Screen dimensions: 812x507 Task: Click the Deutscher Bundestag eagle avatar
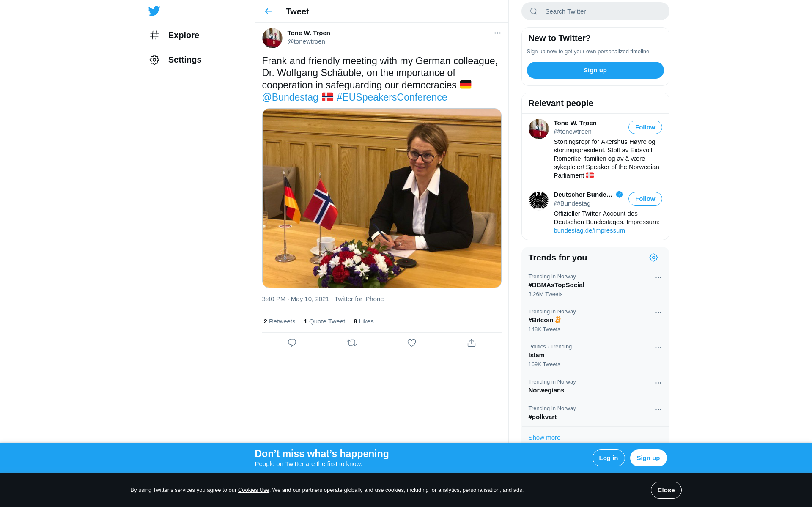point(538,200)
